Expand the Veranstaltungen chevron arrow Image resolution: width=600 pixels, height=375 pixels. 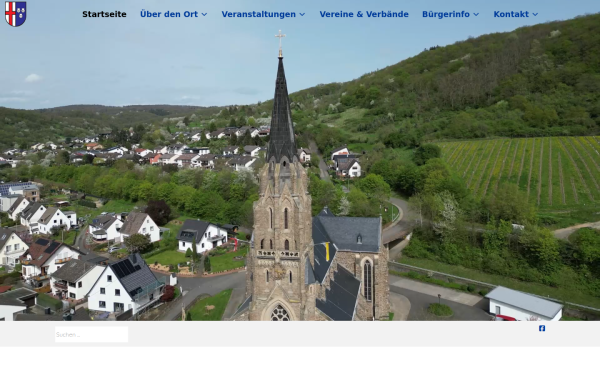point(302,15)
